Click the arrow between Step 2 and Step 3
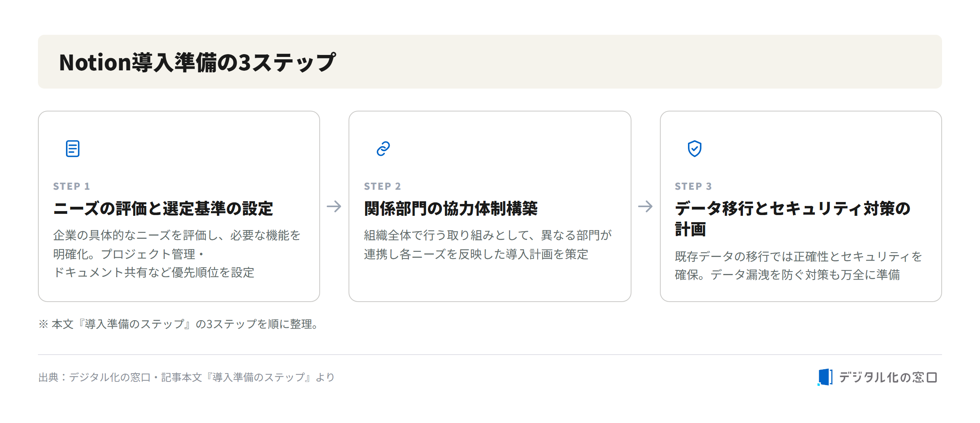This screenshot has width=980, height=423. [645, 206]
